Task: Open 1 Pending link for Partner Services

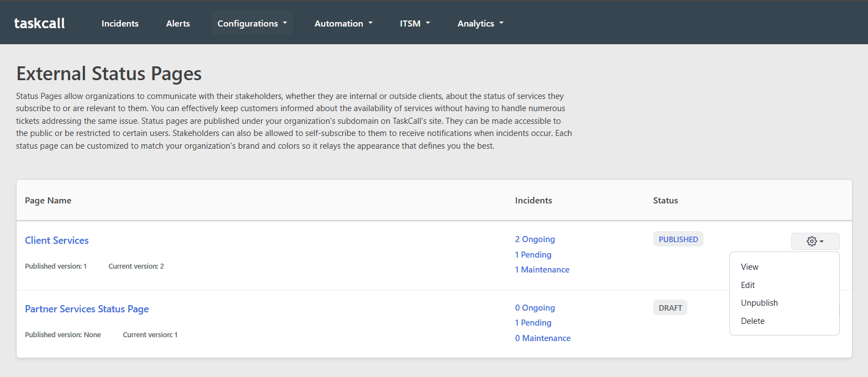Action: point(533,323)
